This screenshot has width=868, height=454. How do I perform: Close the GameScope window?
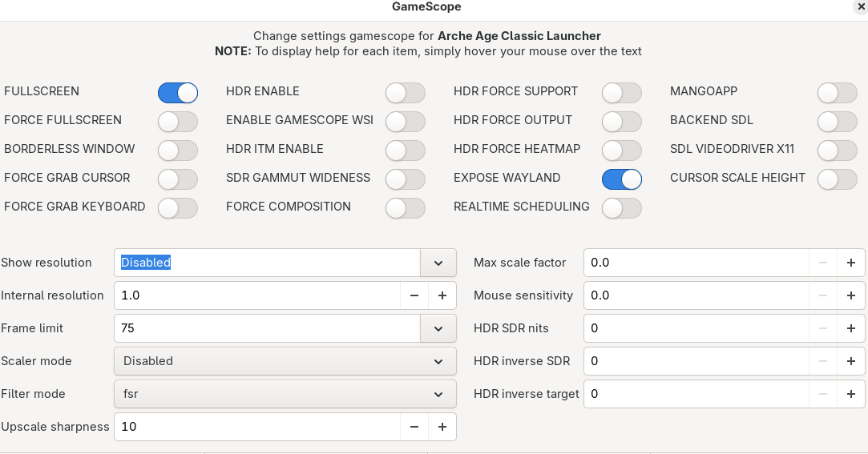(x=861, y=6)
